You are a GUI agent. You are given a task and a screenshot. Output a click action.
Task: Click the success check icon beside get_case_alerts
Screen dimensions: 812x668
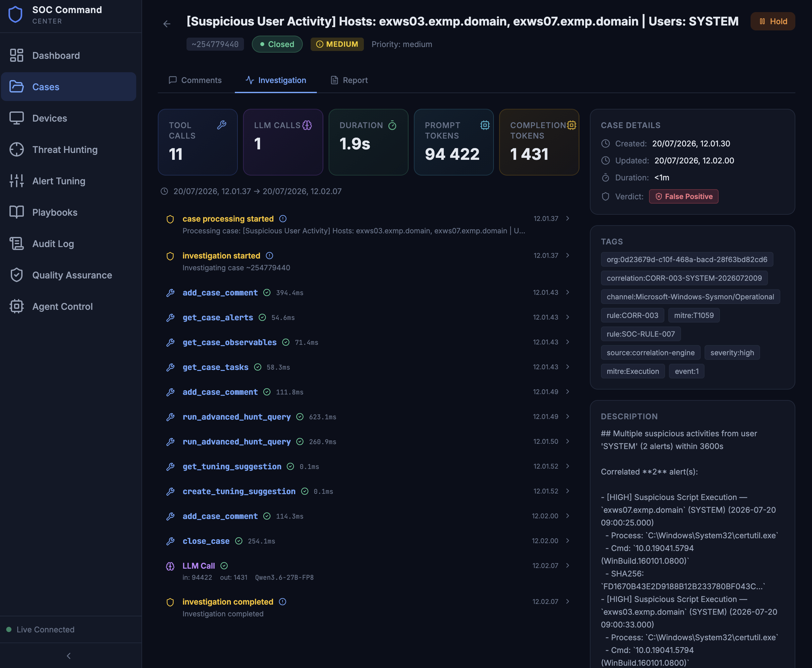tap(262, 317)
